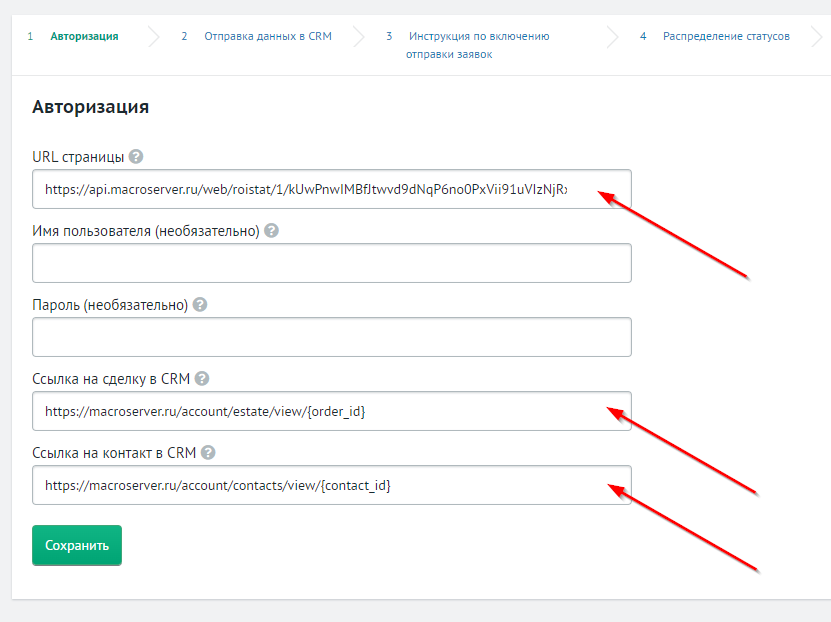Click the Имя пользователя (необязательно) label
This screenshot has height=622, width=831.
(x=146, y=231)
